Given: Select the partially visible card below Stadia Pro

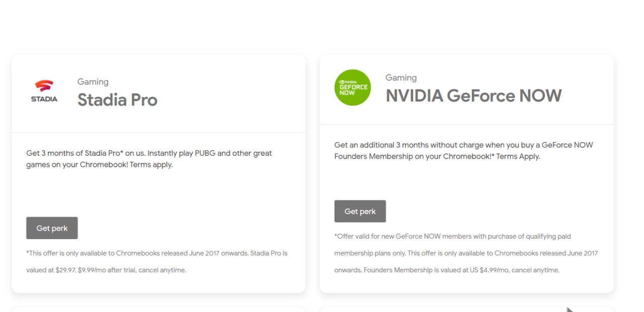Looking at the screenshot, I should (158, 309).
